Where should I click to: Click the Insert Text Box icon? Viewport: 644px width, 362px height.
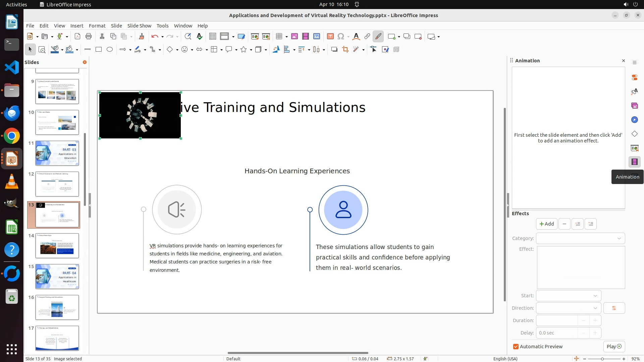(330, 37)
